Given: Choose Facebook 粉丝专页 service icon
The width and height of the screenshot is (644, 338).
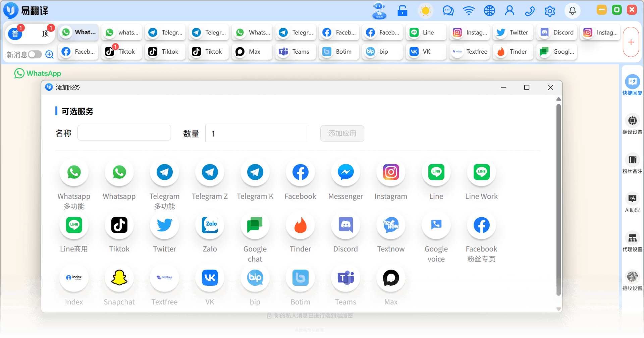Looking at the screenshot, I should coord(481,225).
